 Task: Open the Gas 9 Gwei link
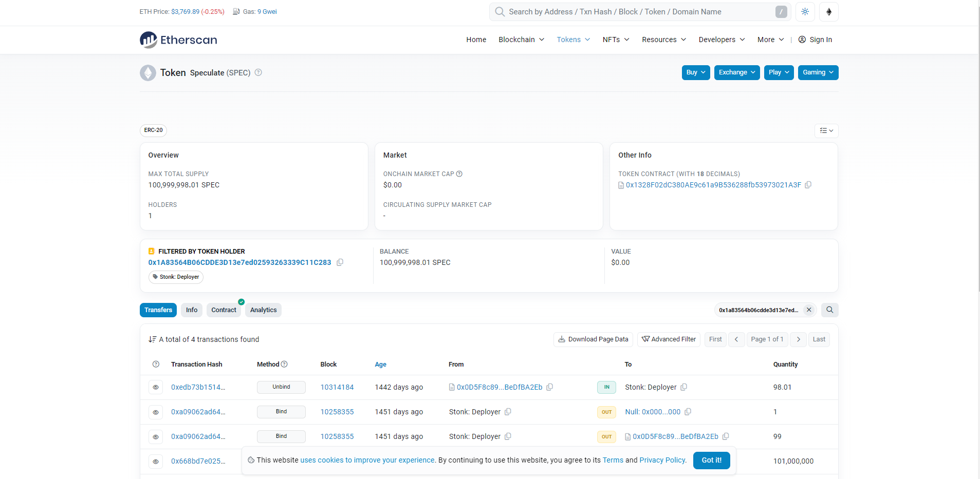pos(267,12)
